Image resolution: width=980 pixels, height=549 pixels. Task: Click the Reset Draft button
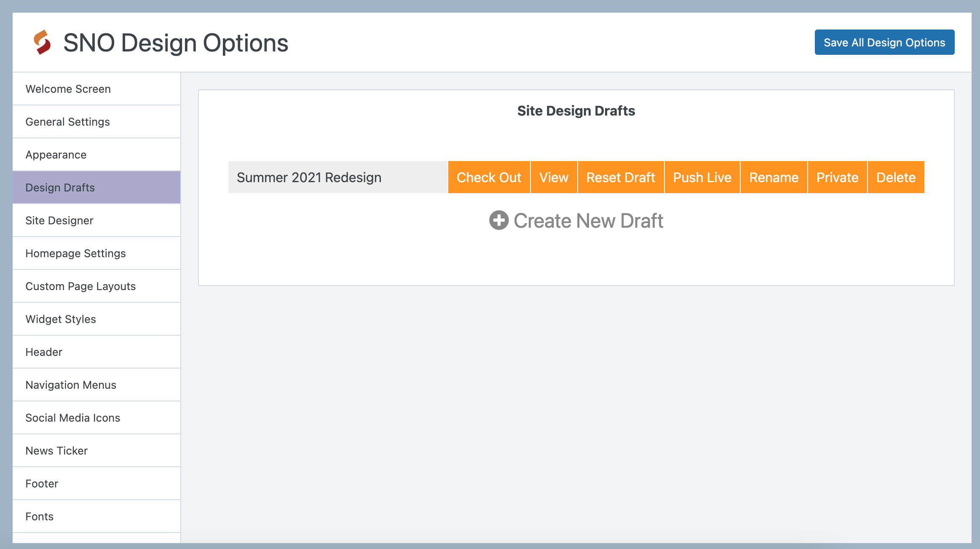coord(621,177)
